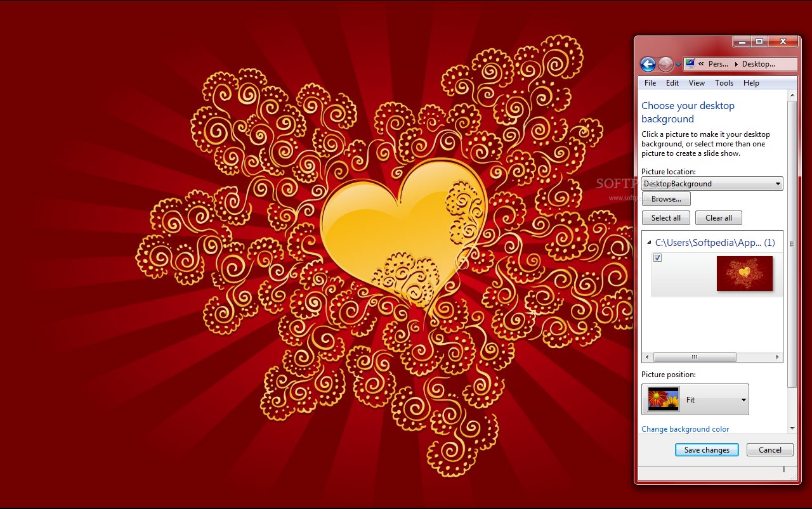Click the Pers... breadcrumb segment
Image resolution: width=812 pixels, height=509 pixels.
718,64
